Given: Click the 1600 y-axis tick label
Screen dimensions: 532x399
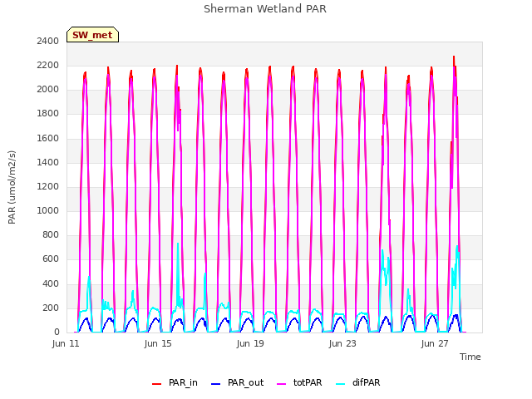Looking at the screenshot, I should [x=48, y=139].
